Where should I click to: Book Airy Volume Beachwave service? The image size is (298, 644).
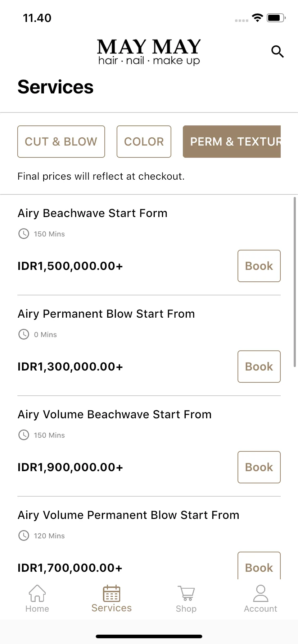click(x=259, y=467)
